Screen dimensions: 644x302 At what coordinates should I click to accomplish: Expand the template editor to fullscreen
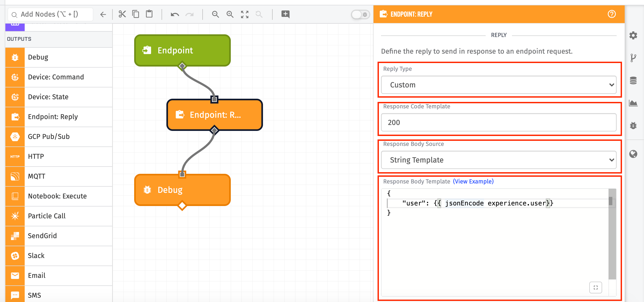[596, 288]
